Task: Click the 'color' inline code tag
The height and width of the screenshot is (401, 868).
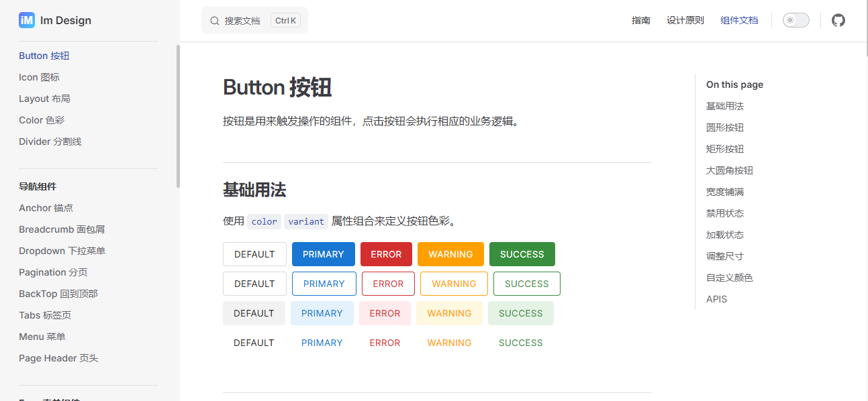Action: pyautogui.click(x=264, y=221)
